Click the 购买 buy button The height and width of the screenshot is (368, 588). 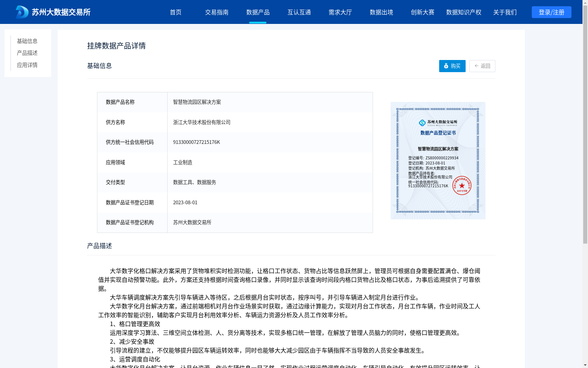tap(452, 66)
